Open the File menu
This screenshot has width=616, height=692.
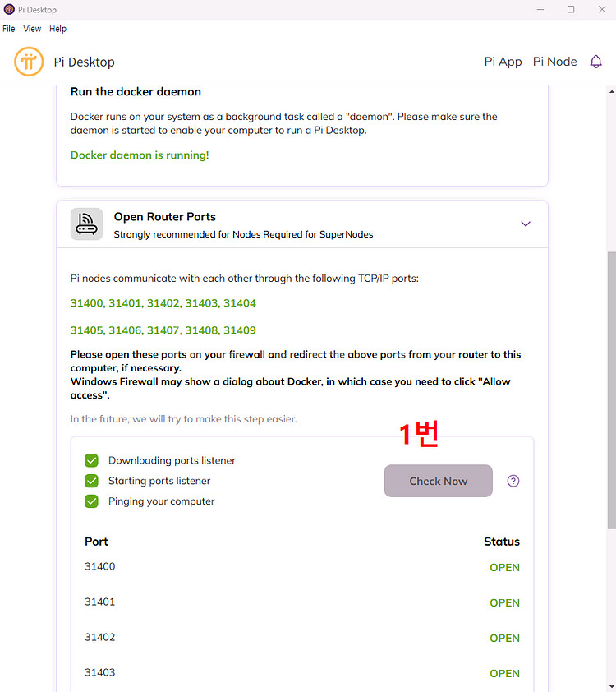(9, 29)
